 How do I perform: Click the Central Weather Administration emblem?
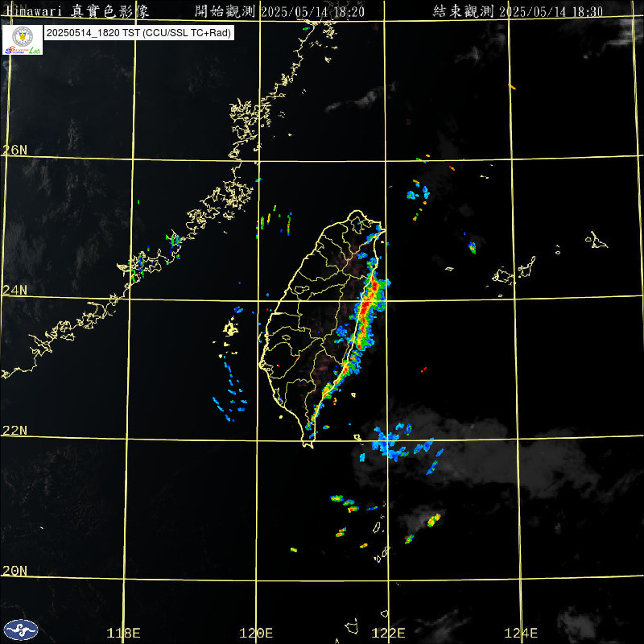[21, 630]
